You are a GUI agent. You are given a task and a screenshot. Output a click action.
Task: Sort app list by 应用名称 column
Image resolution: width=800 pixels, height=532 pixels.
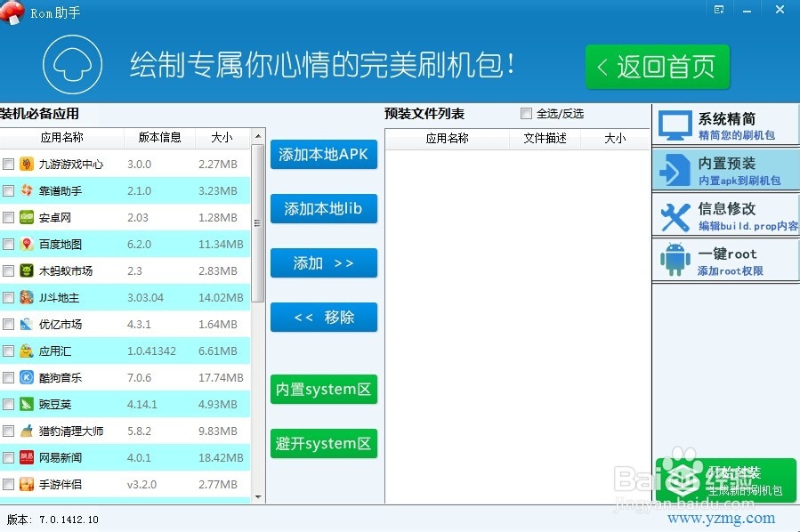[x=61, y=138]
